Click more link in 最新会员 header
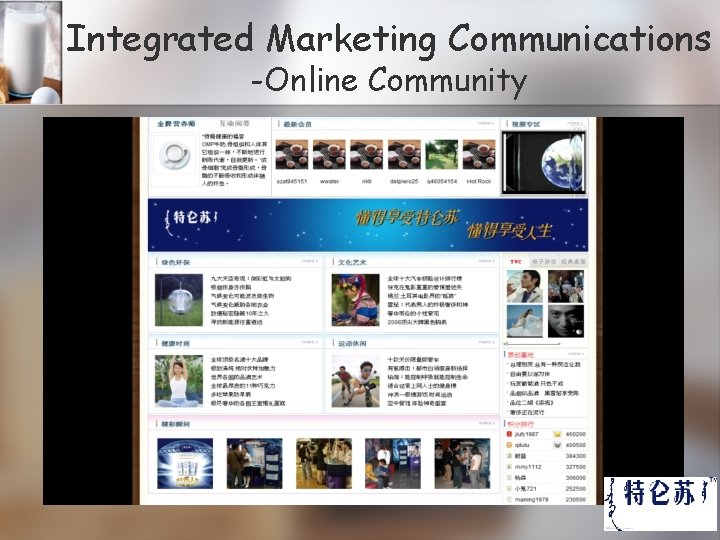Screen dimensions: 720x540 [x=486, y=123]
